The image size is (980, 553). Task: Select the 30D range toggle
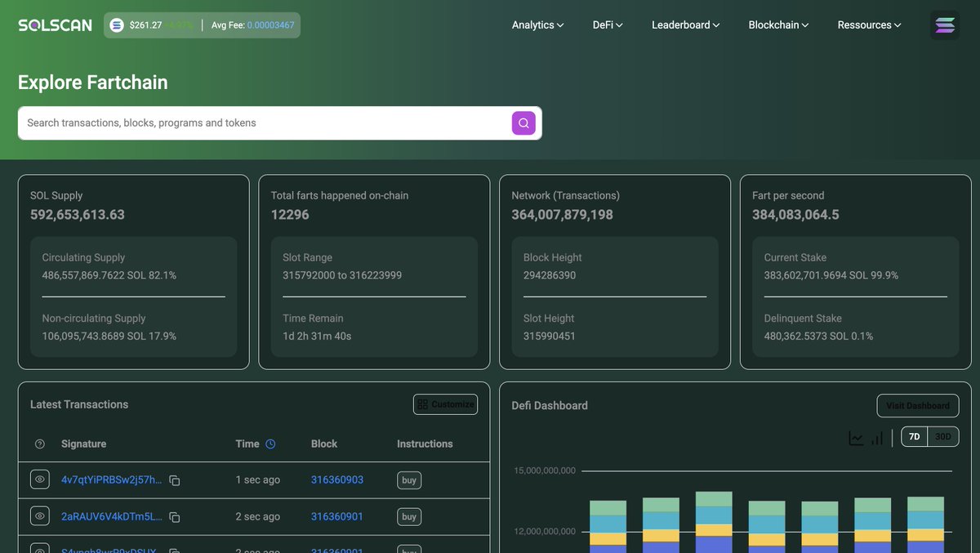(943, 437)
